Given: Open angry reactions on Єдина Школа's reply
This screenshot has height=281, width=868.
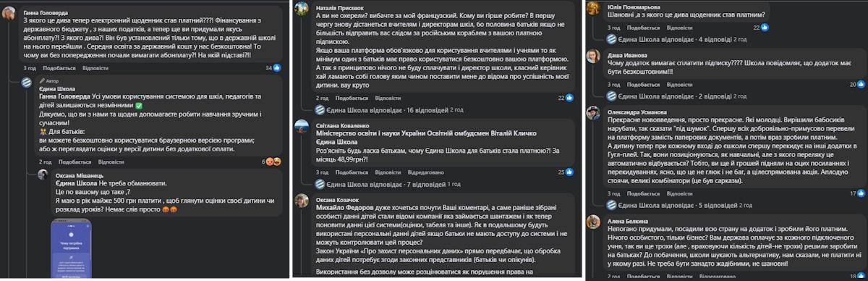Looking at the screenshot, I should [272, 162].
